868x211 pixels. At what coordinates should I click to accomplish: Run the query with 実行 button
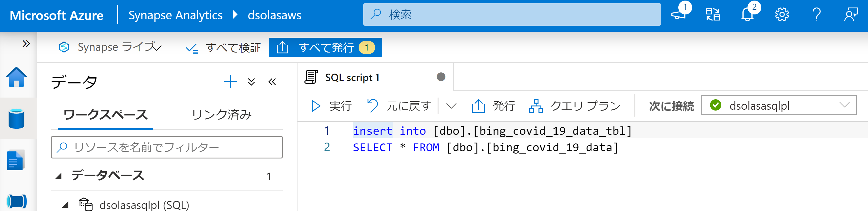pos(331,106)
